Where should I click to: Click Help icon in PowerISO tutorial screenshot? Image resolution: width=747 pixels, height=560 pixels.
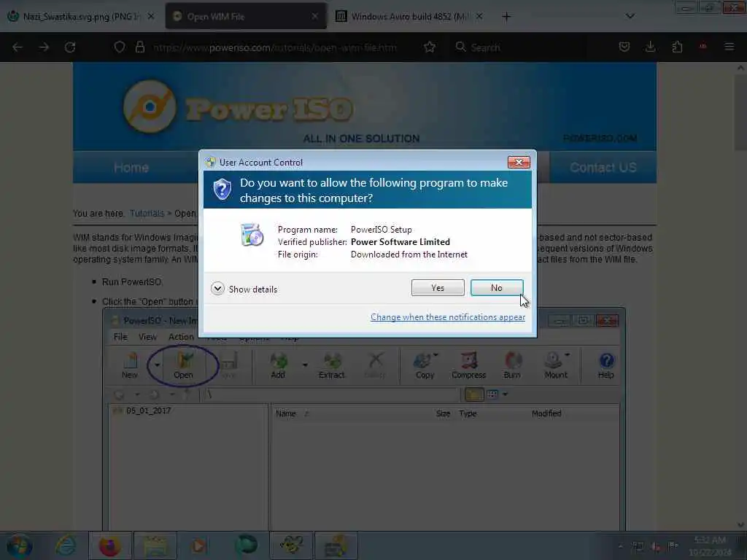tap(606, 366)
